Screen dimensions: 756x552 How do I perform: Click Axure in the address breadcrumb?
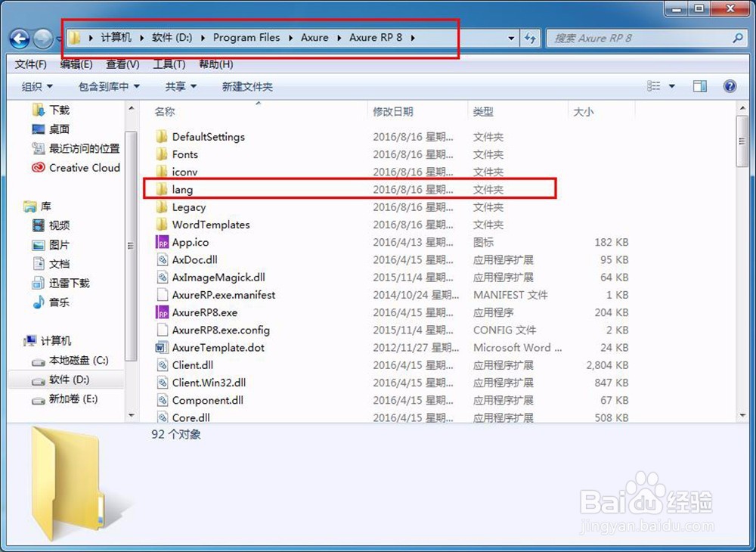314,38
